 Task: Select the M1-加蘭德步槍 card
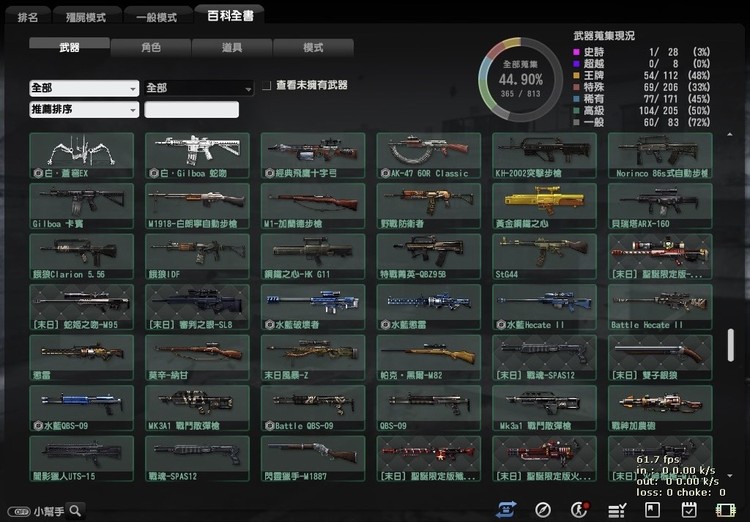tap(313, 206)
